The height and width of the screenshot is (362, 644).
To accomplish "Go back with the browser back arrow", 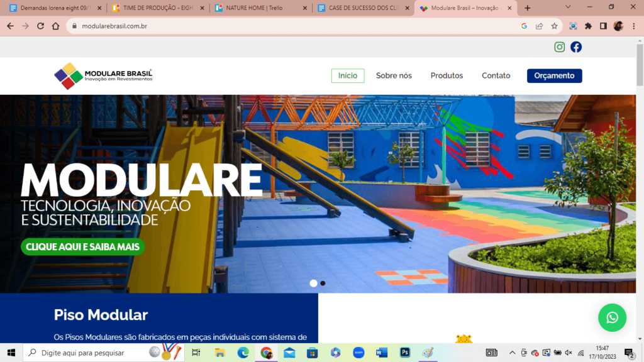I will [10, 26].
